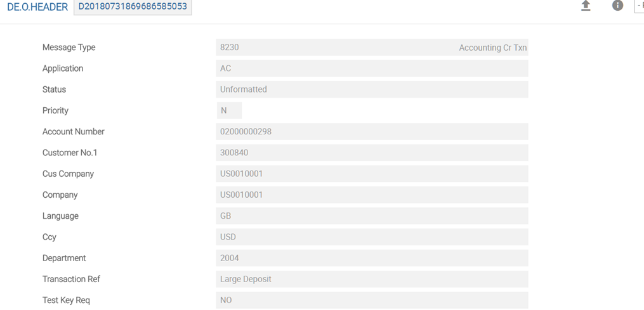Click the Company field showing US0010001
This screenshot has width=644, height=310.
372,195
